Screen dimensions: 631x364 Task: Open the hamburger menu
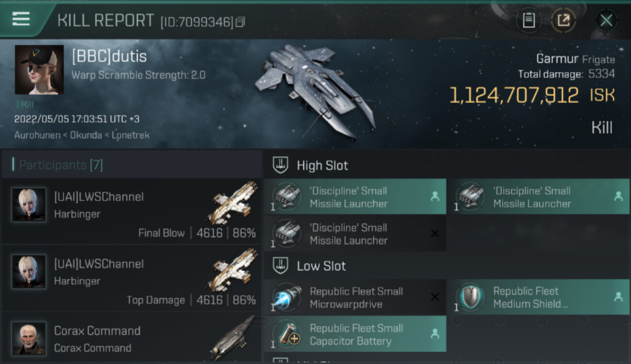(x=21, y=19)
